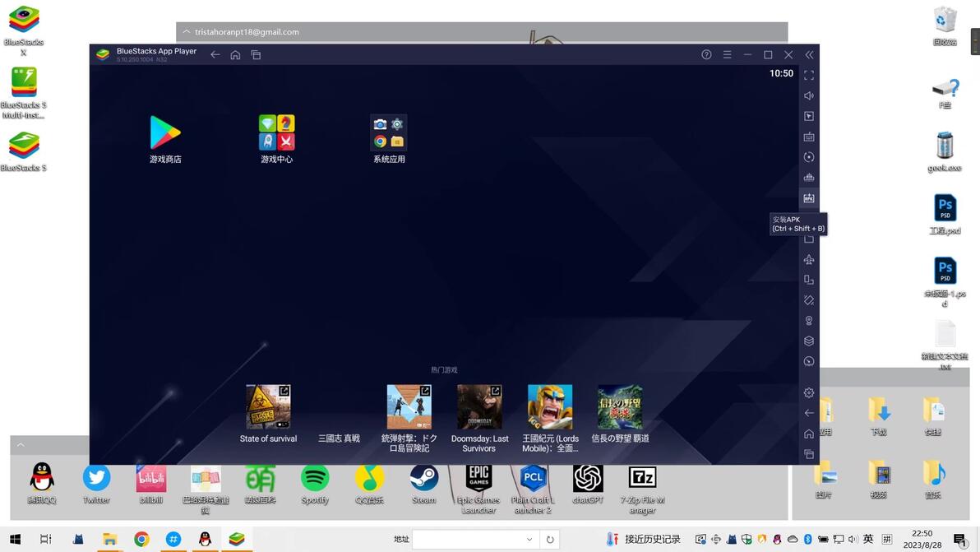This screenshot has height=552, width=980.
Task: Open the 腾讯QQ desktop shortcut
Action: (x=42, y=483)
